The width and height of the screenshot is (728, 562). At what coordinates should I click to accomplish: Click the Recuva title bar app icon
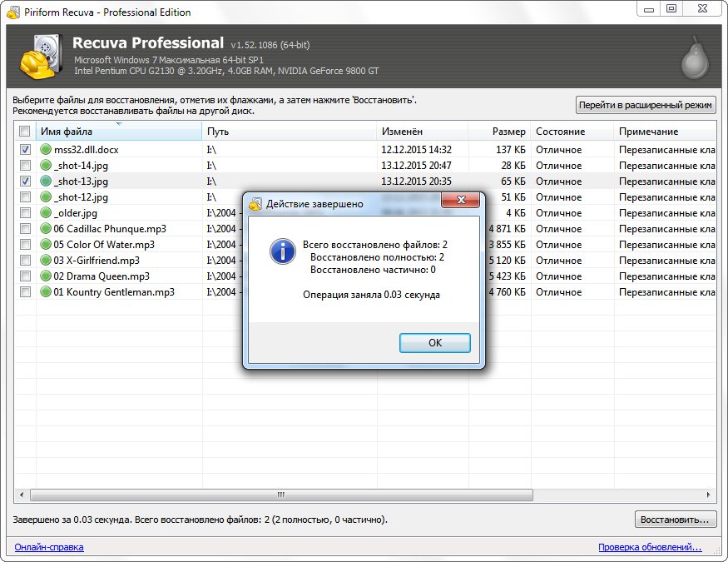tap(13, 12)
